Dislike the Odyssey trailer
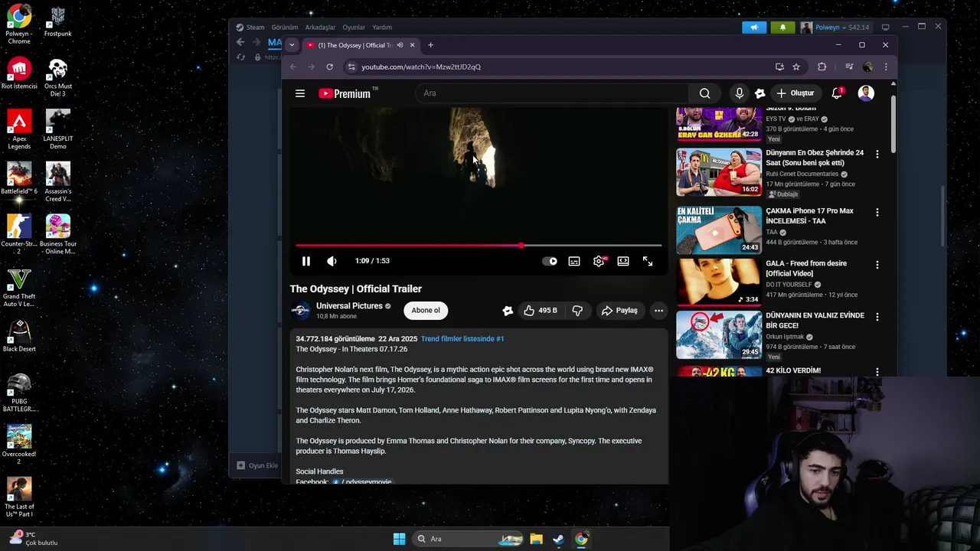The height and width of the screenshot is (551, 980). pos(577,310)
